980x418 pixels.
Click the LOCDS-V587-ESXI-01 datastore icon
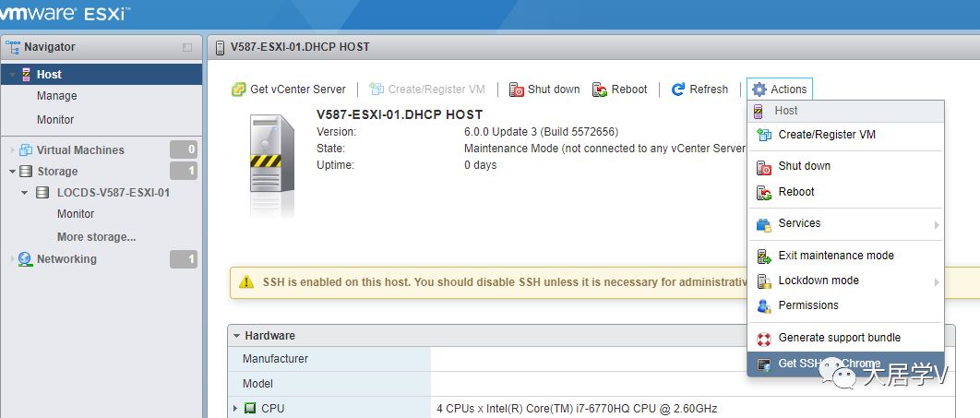coord(42,193)
